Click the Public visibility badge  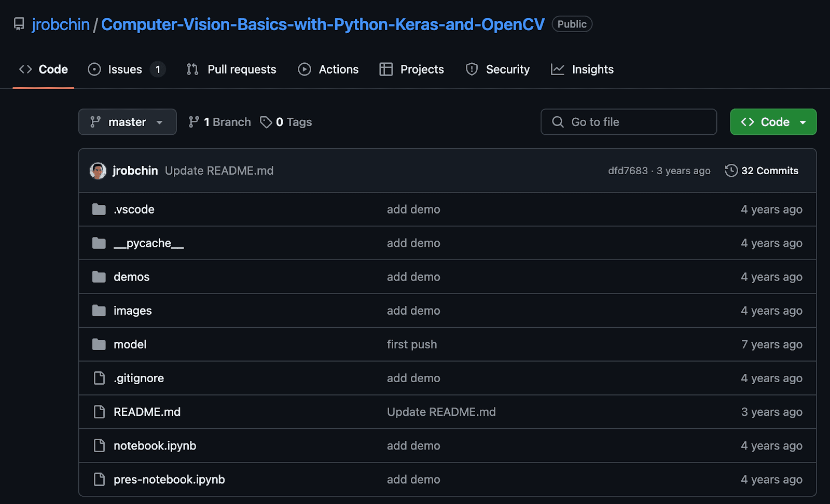(572, 24)
